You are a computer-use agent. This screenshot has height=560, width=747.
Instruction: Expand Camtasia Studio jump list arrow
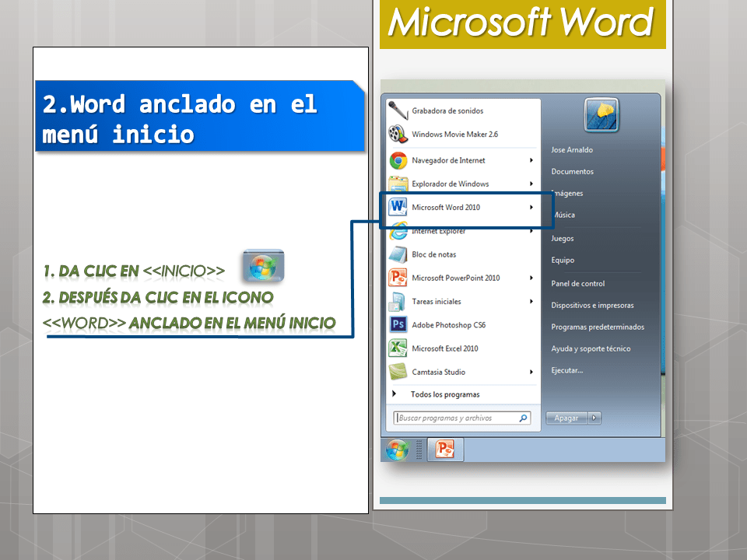point(531,372)
